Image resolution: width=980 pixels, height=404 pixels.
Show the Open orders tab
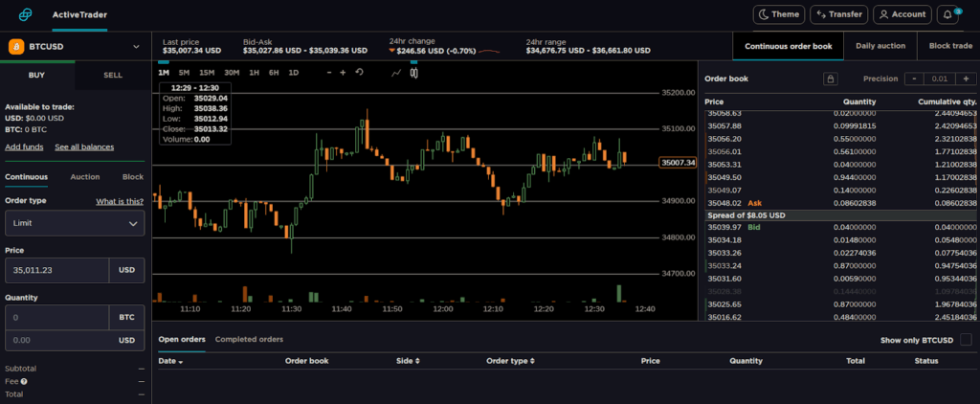tap(182, 340)
